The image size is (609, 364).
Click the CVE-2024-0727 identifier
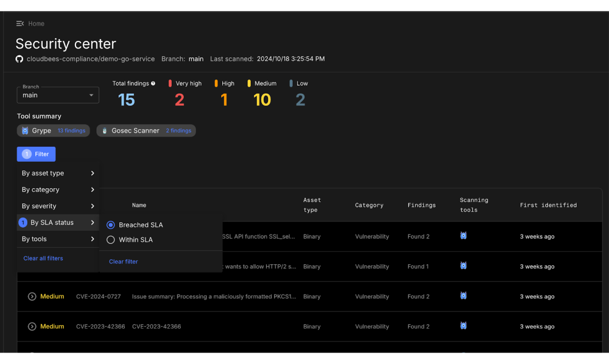pyautogui.click(x=98, y=296)
